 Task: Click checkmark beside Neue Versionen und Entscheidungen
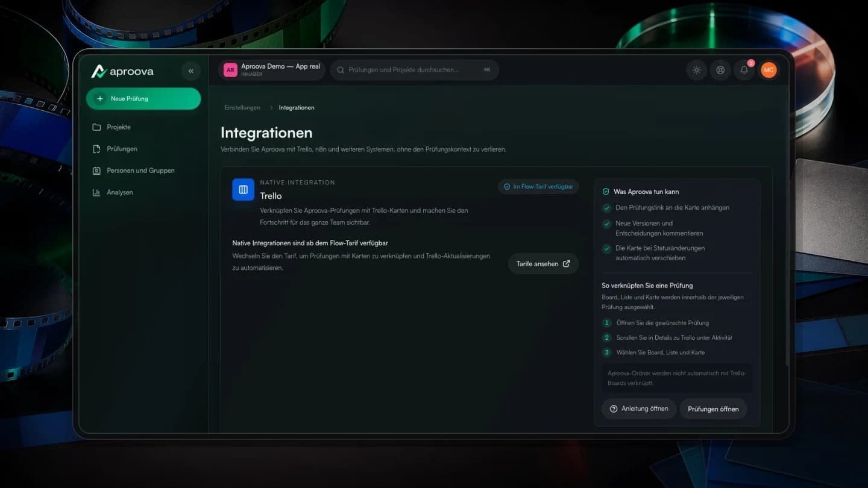click(x=607, y=224)
